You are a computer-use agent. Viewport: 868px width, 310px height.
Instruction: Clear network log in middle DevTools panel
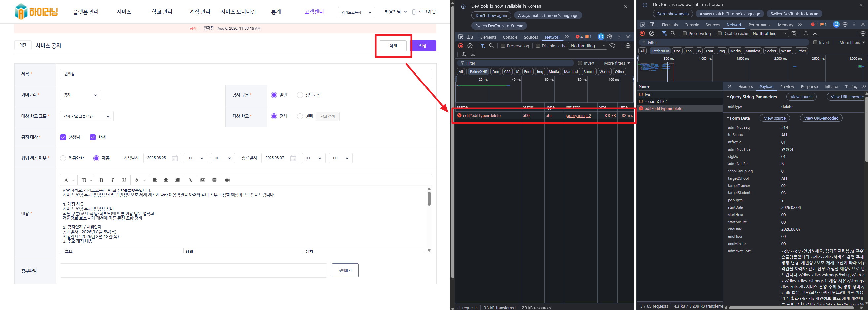[470, 46]
